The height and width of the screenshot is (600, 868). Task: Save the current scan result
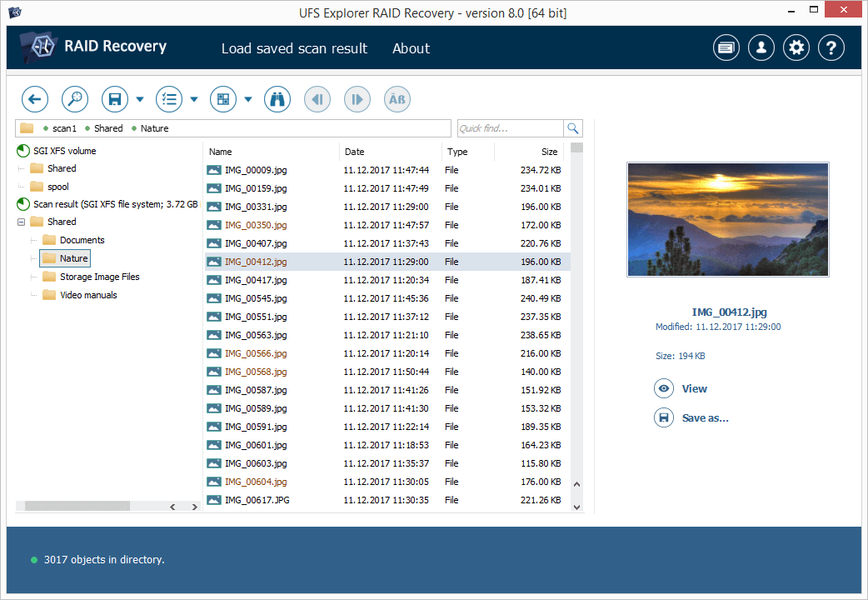click(114, 98)
